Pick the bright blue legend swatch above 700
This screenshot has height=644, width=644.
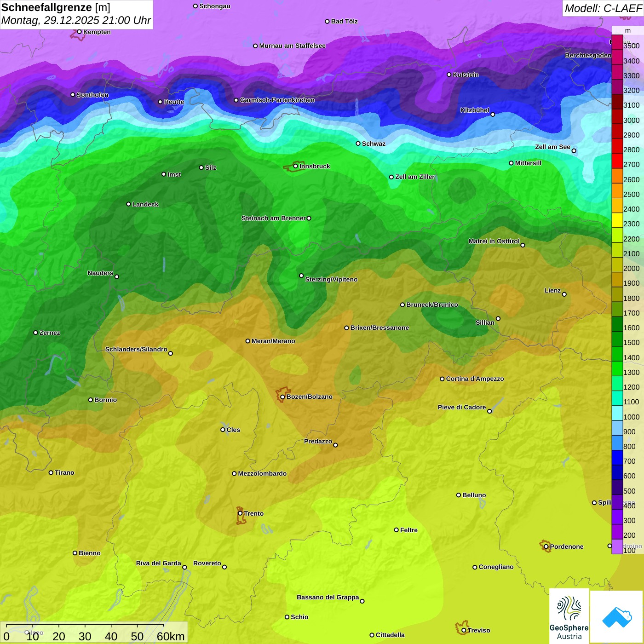[x=617, y=457]
